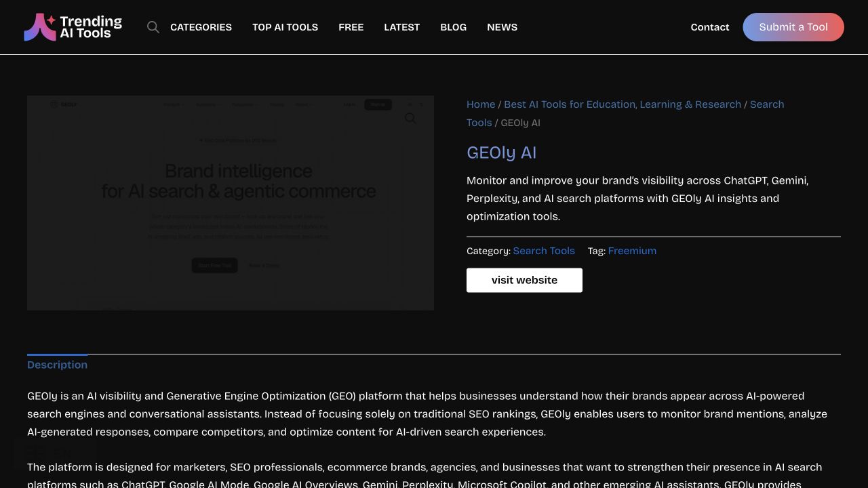Viewport: 868px width, 488px height.
Task: Click the Submit a Tool button
Action: [793, 27]
